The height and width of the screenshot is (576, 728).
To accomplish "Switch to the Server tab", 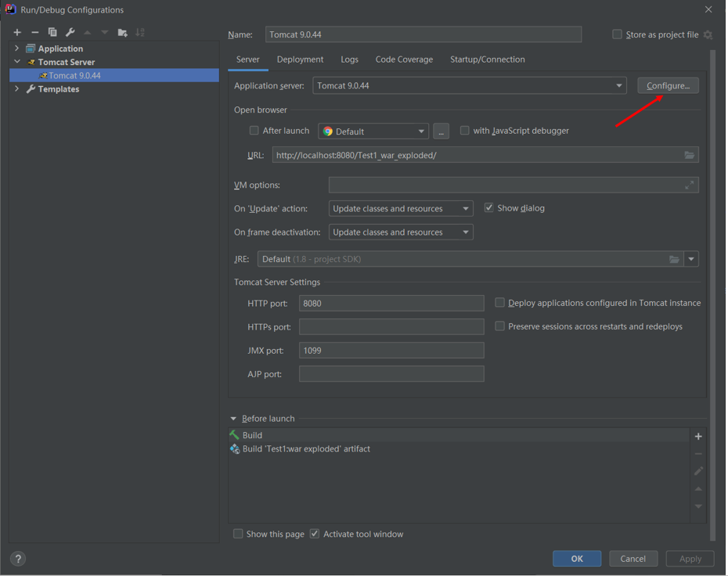I will 248,59.
